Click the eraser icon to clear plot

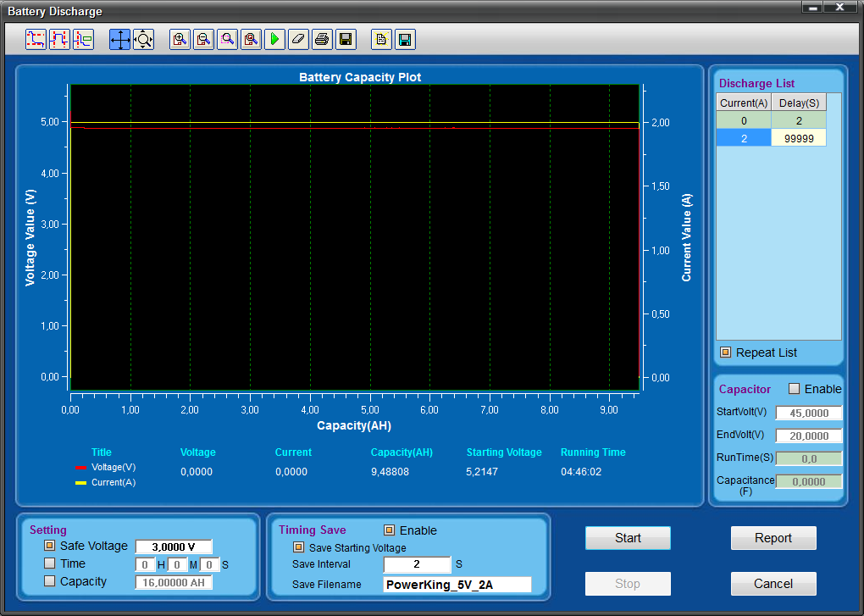[298, 39]
